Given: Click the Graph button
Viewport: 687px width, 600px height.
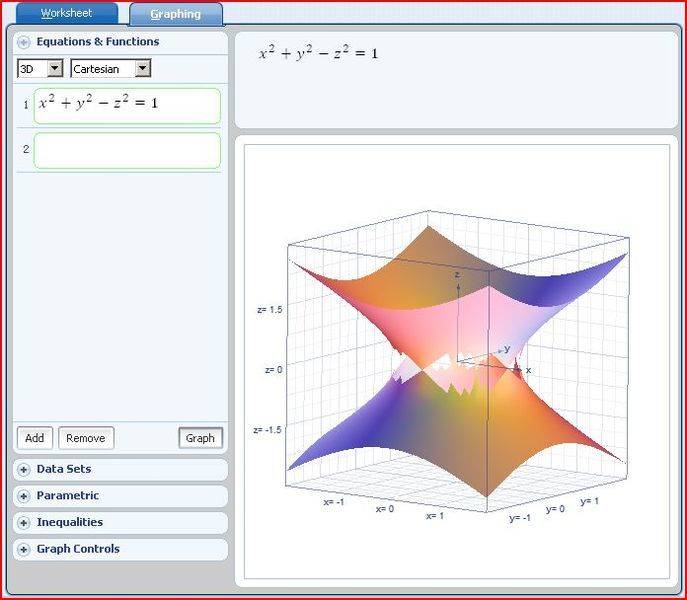Looking at the screenshot, I should (200, 438).
